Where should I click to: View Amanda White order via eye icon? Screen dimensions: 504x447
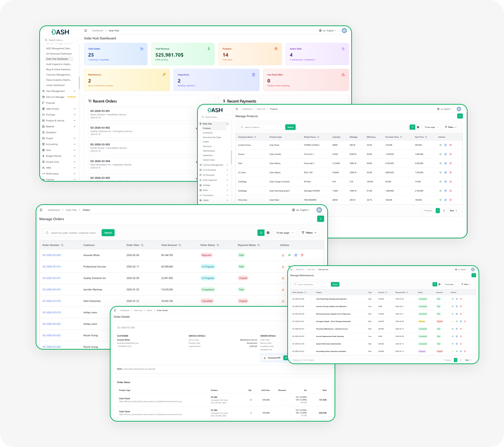pyautogui.click(x=289, y=255)
